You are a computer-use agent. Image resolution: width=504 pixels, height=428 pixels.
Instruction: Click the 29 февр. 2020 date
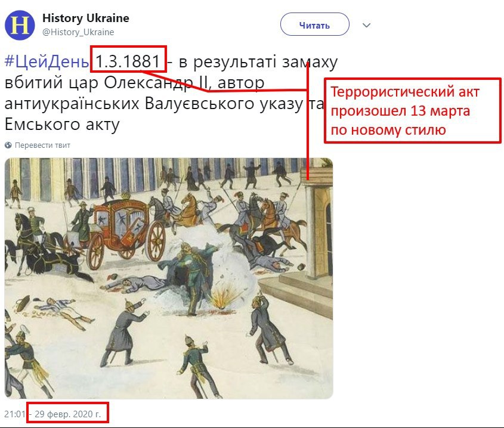tap(67, 414)
